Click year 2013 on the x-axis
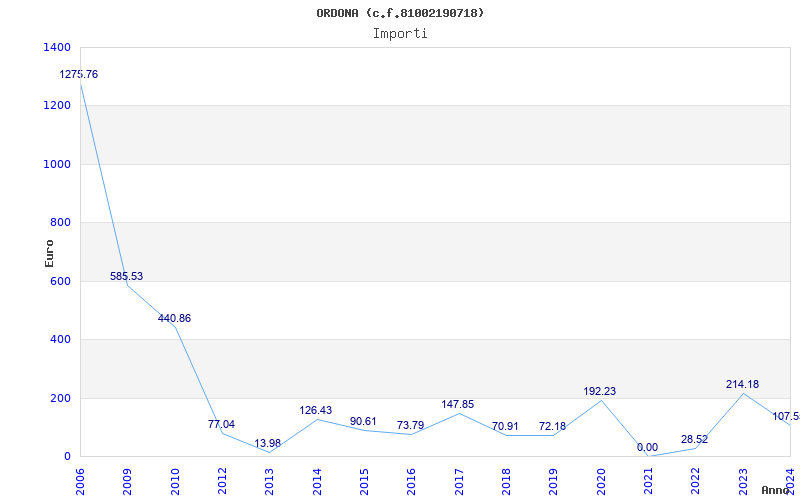Screen dimensions: 800x500 [269, 480]
